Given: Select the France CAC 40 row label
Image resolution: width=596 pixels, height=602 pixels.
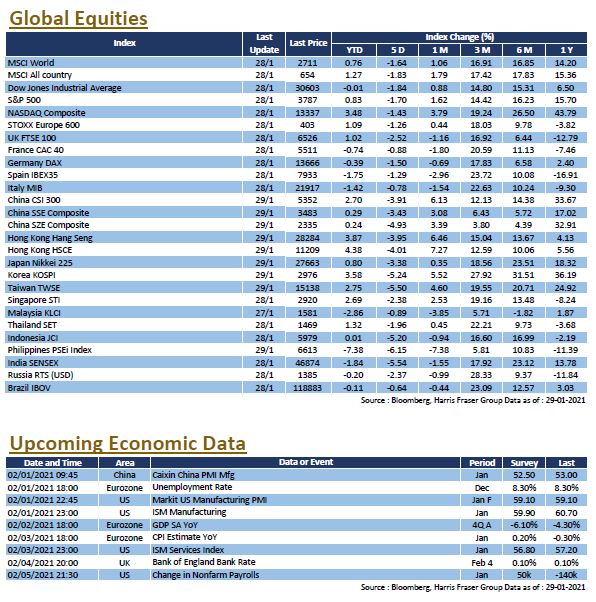Looking at the screenshot, I should point(36,150).
